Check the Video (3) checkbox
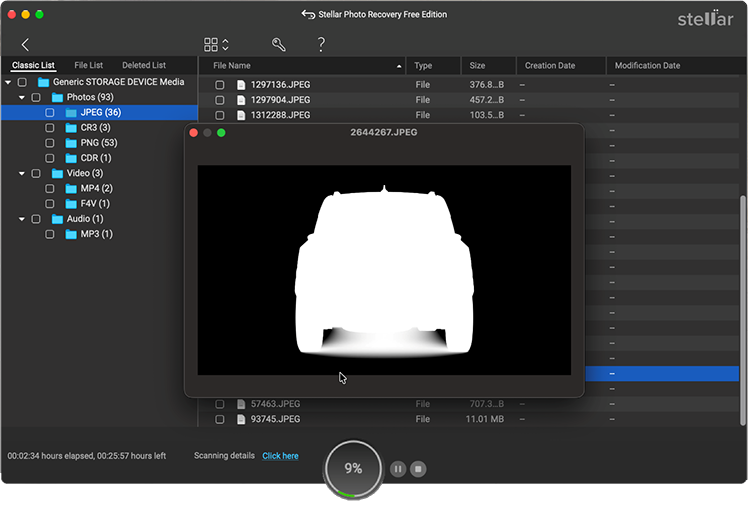 pyautogui.click(x=36, y=174)
